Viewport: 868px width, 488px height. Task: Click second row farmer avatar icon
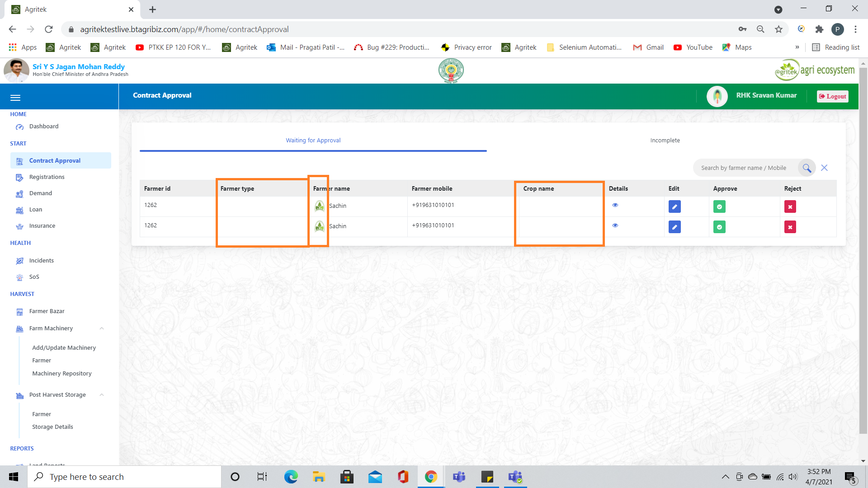pos(320,226)
